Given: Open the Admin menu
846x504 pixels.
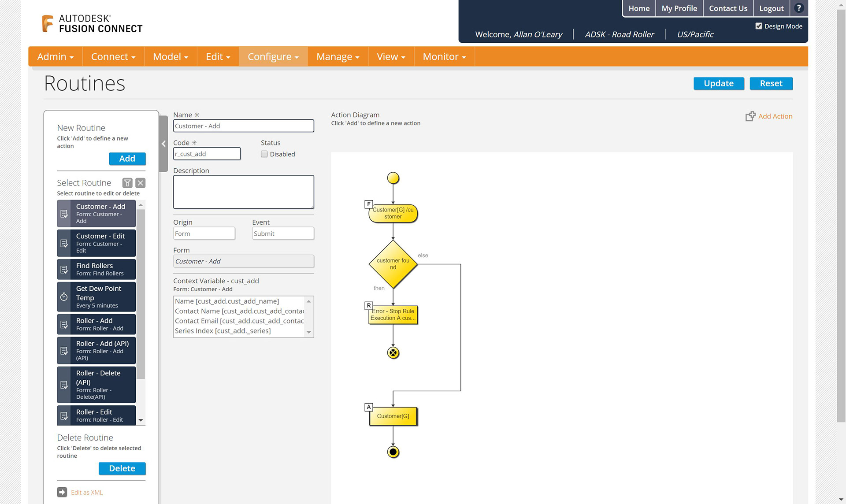Looking at the screenshot, I should 55,57.
